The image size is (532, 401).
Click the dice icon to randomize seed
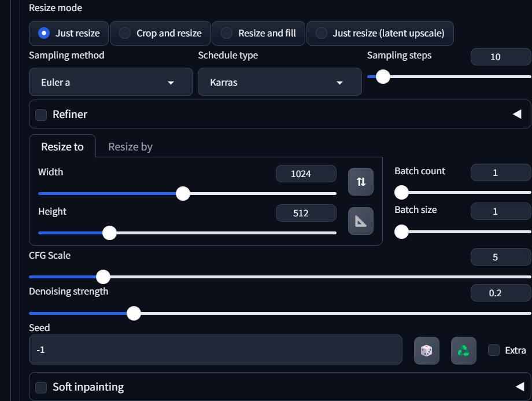pos(426,351)
